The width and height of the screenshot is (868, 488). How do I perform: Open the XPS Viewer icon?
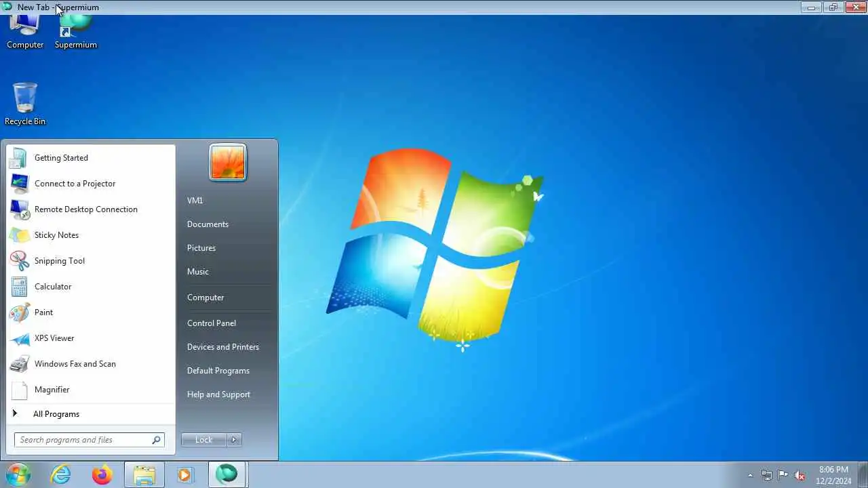click(19, 338)
